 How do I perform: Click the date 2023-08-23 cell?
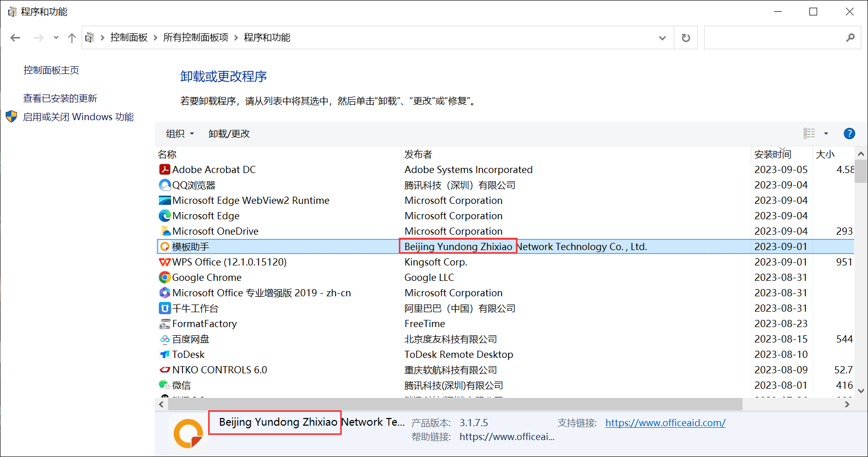(781, 323)
